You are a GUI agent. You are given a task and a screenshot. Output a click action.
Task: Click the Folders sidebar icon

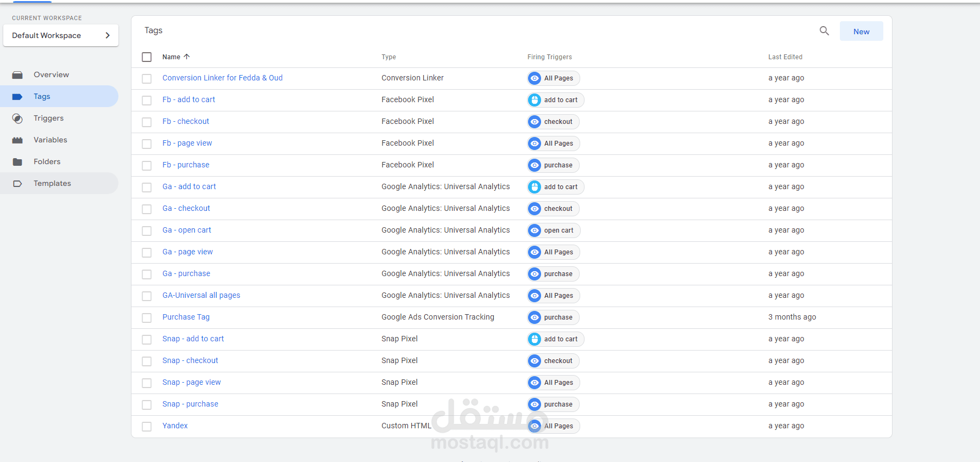click(x=17, y=162)
